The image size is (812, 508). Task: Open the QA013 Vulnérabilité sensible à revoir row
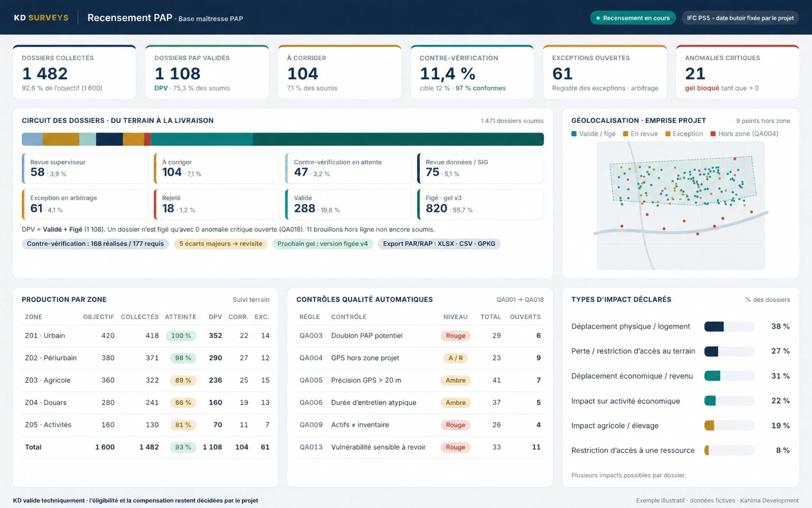(420, 447)
